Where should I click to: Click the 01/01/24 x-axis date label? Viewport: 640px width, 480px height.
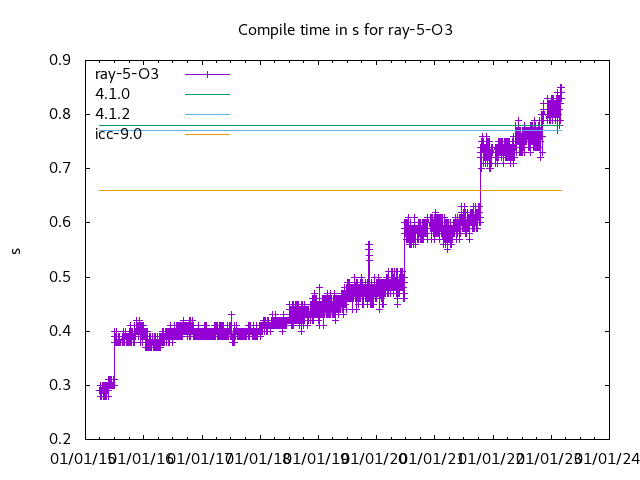coord(608,459)
